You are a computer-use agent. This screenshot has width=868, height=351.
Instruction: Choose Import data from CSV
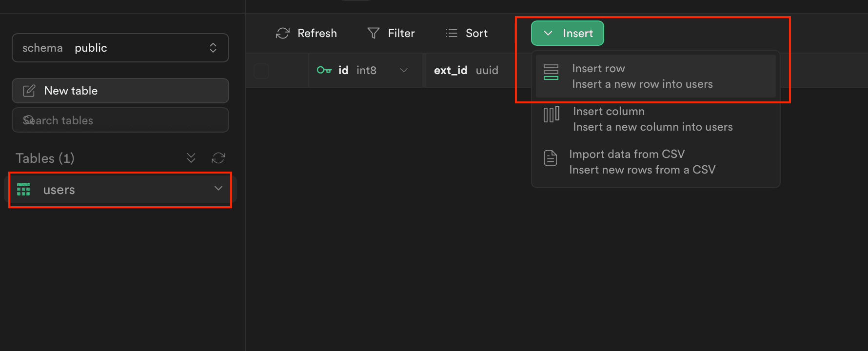click(656, 162)
